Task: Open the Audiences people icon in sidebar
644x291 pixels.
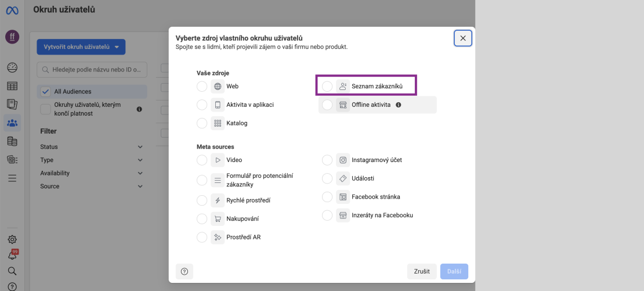Action: (12, 123)
